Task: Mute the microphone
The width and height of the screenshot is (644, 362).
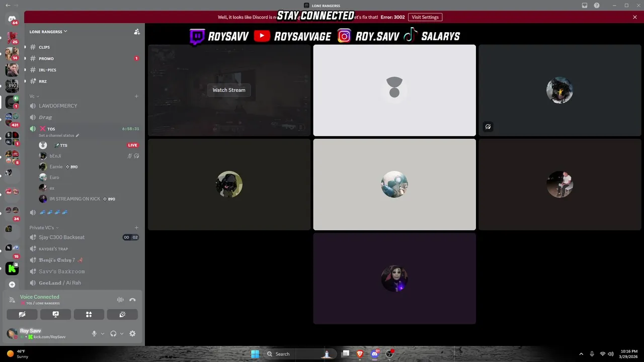Action: 94,333
